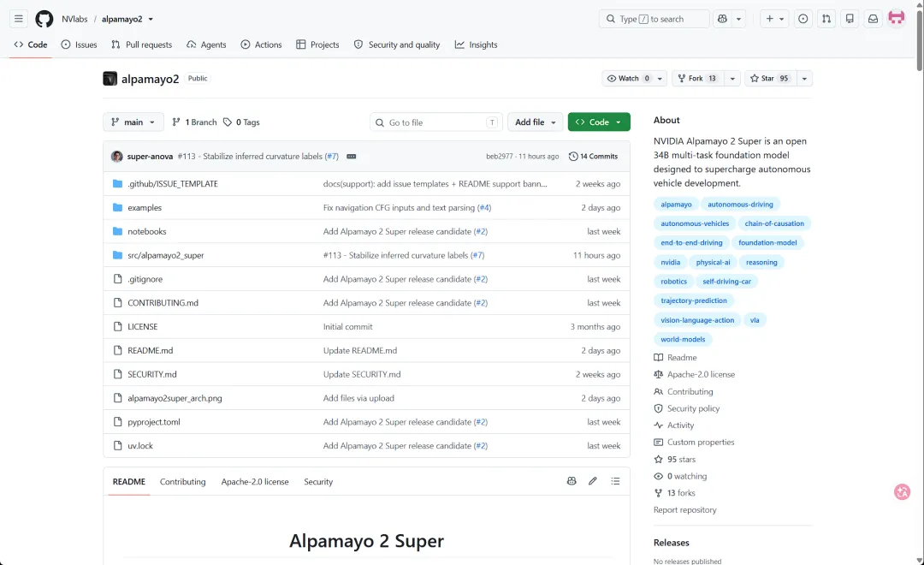
Task: Open Activity link in About sidebar
Action: [680, 425]
